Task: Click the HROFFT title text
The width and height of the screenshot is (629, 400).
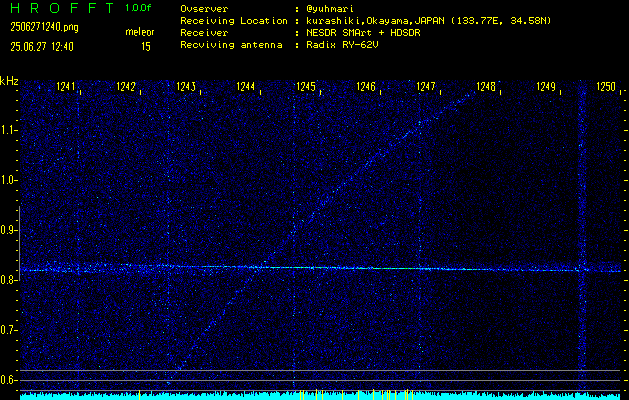Action: pyautogui.click(x=62, y=8)
